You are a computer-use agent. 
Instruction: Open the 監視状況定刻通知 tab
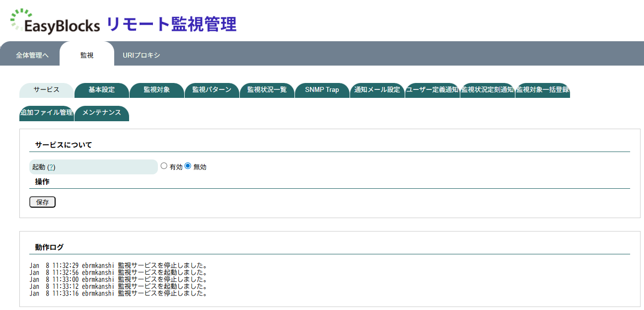click(x=487, y=90)
